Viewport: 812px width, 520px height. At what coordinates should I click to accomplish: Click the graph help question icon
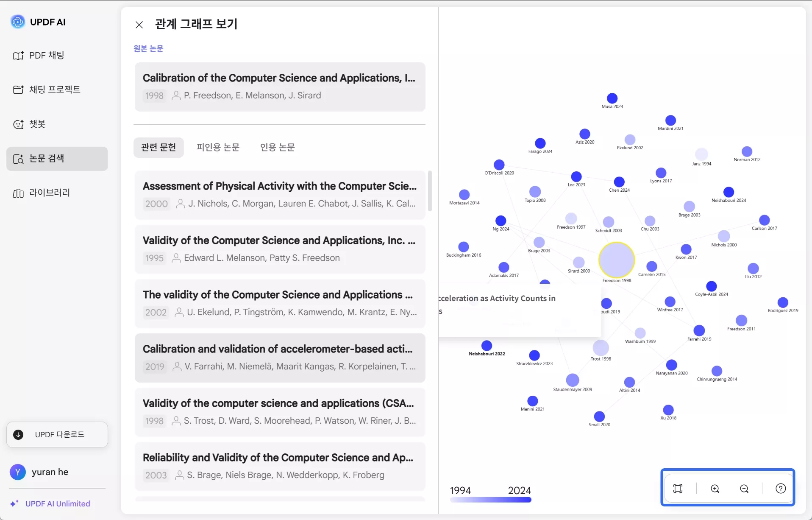coord(781,489)
